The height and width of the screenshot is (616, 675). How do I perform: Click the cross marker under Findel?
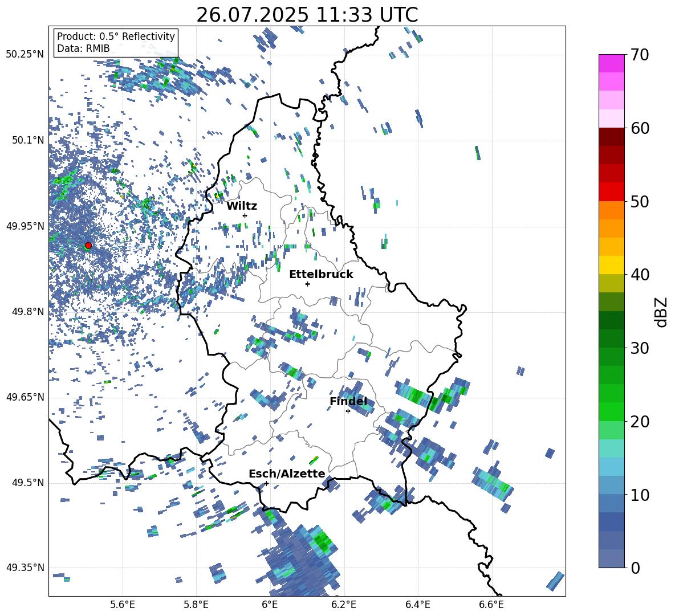[348, 411]
